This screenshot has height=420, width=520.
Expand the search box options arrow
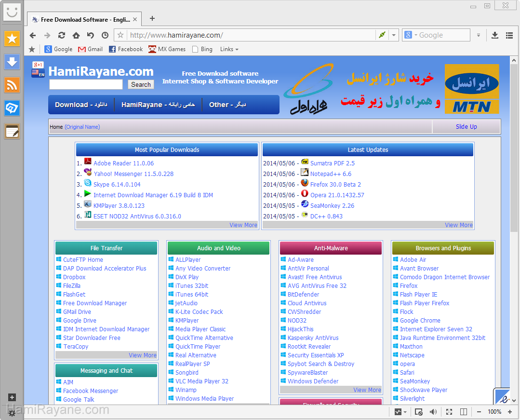pyautogui.click(x=478, y=35)
